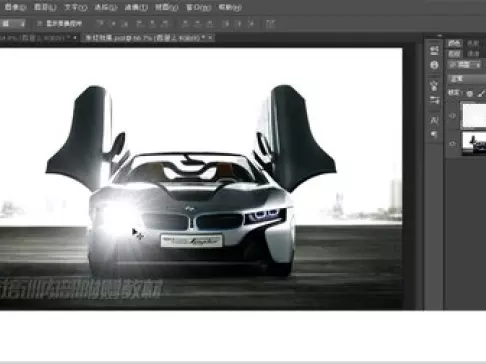Viewport: 486px width, 364px height.
Task: Expand the auto-select 组 dropdown in options bar
Action: (x=13, y=23)
